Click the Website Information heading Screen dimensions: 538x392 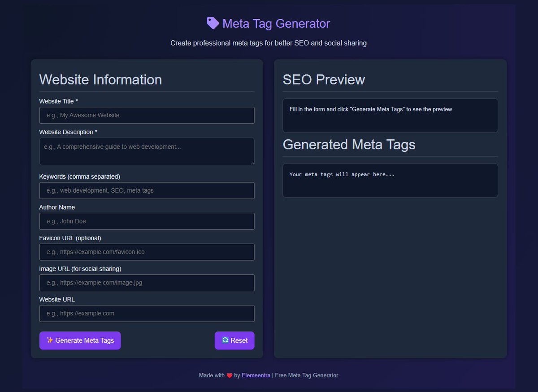tap(100, 79)
